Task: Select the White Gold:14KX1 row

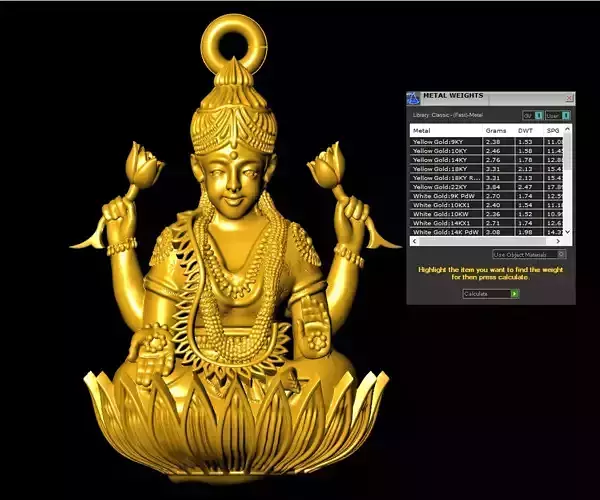Action: pyautogui.click(x=486, y=223)
